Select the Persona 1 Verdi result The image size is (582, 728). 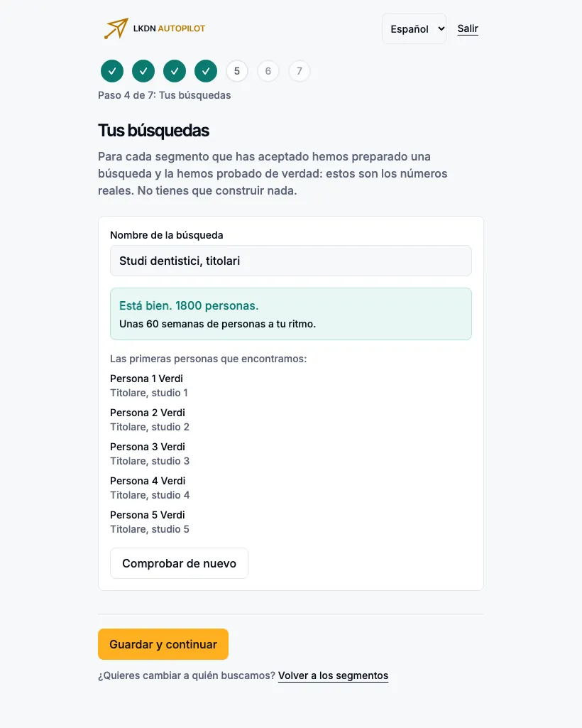(149, 386)
